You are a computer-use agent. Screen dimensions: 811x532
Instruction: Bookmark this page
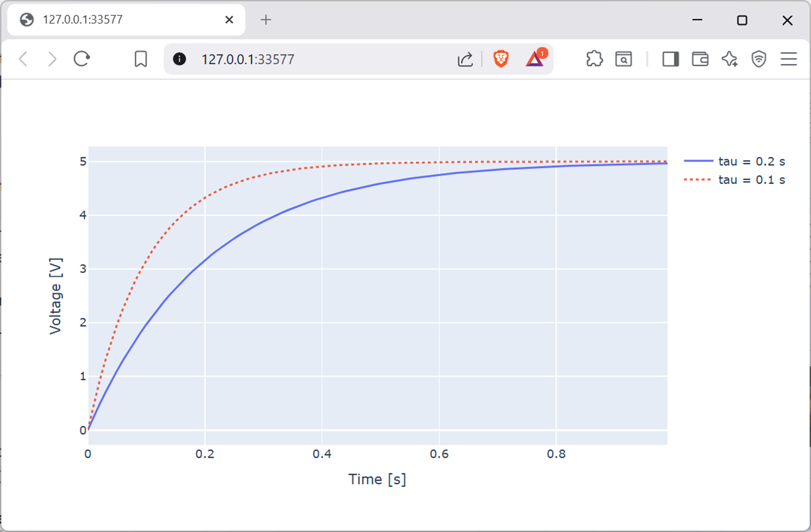(x=141, y=59)
